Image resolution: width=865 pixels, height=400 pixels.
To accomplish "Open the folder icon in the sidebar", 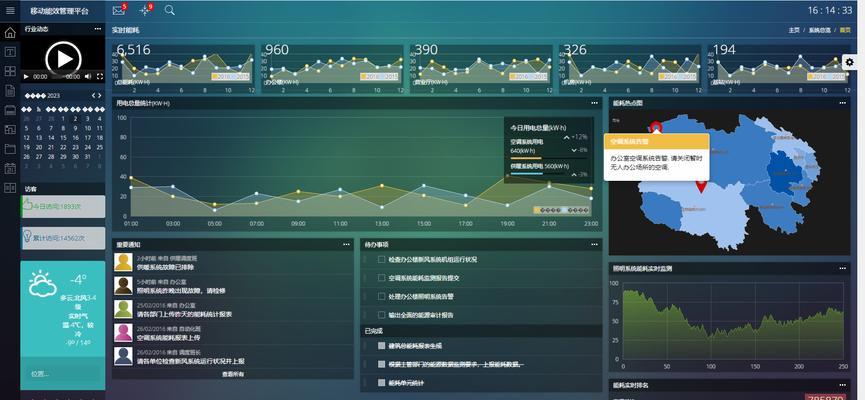I will click(x=10, y=149).
